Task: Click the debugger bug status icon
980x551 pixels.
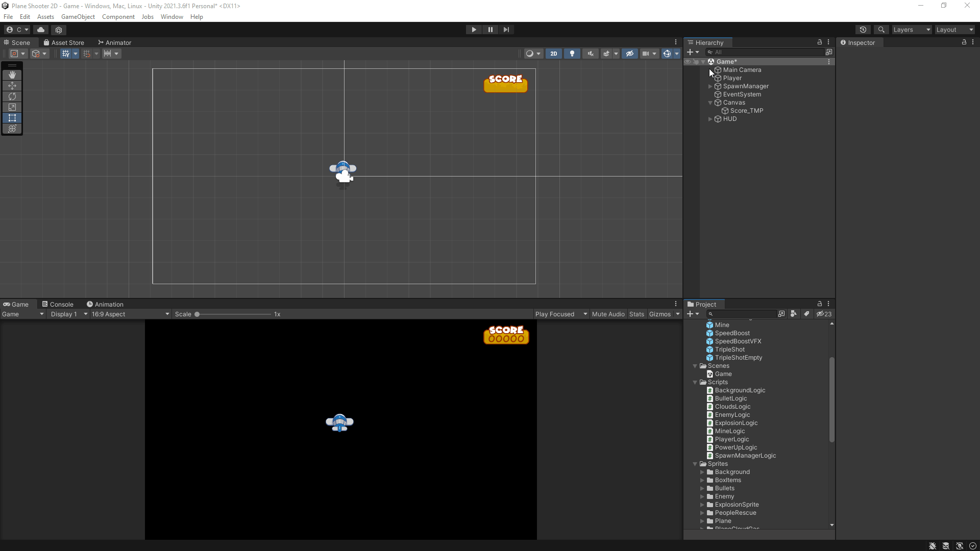Action: (x=933, y=546)
